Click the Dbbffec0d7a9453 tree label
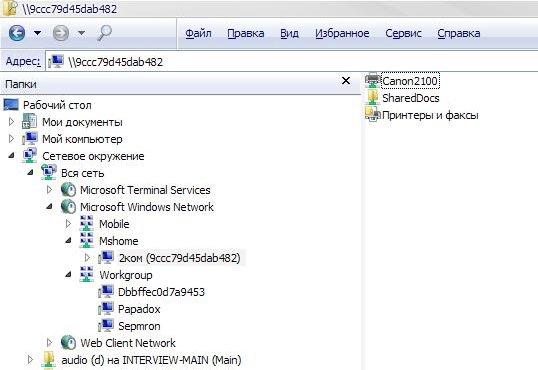This screenshot has height=370, width=538. pyautogui.click(x=161, y=292)
